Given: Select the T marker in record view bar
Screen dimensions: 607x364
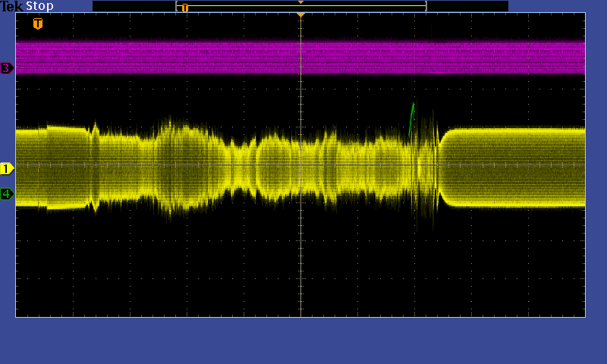Looking at the screenshot, I should point(184,8).
